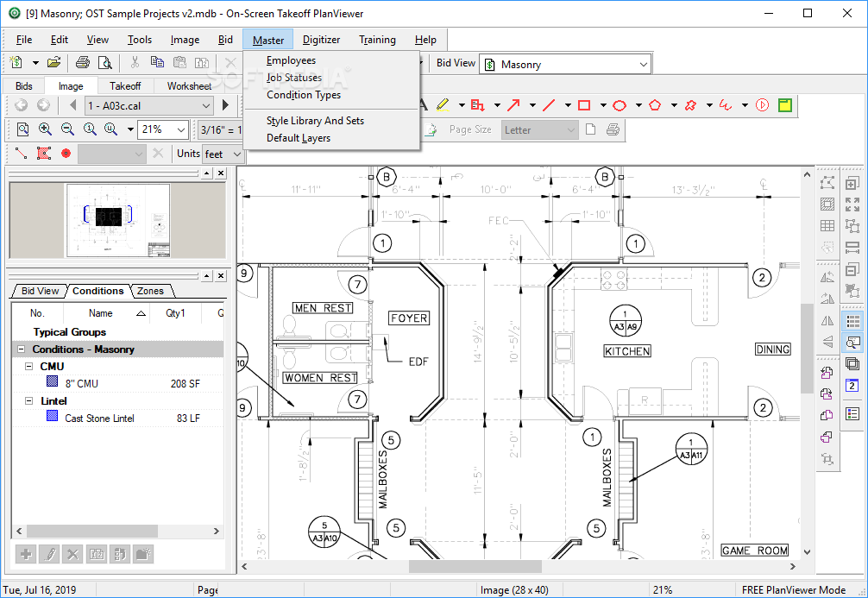Click the purple rotate-left page icon
The image size is (868, 598).
(x=827, y=372)
